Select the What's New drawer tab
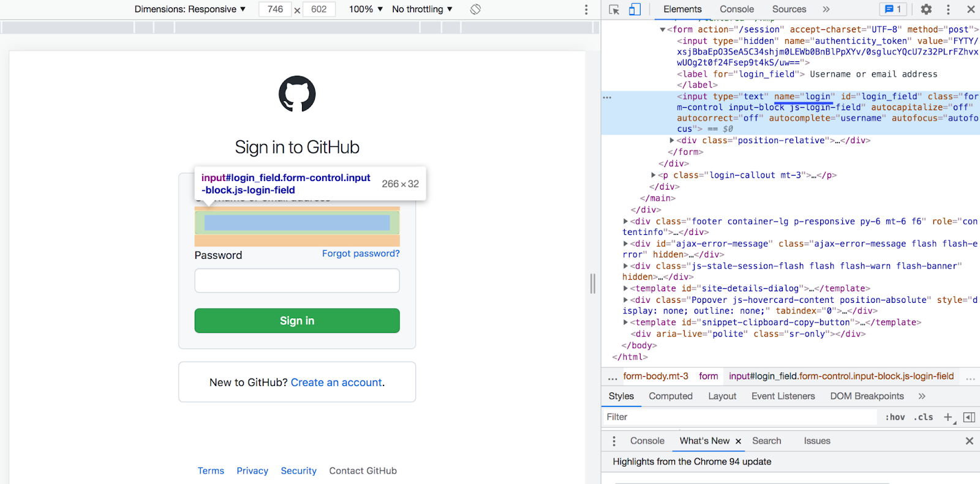Image resolution: width=980 pixels, height=484 pixels. click(704, 441)
